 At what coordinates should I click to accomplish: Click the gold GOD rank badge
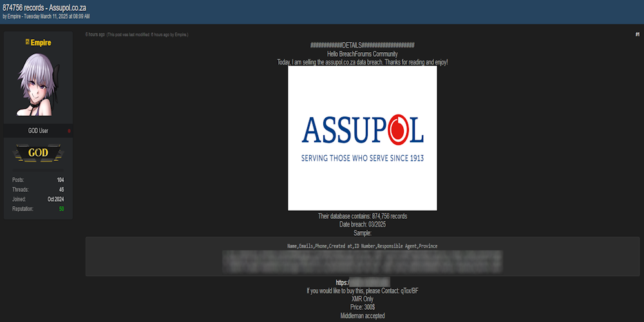(x=38, y=153)
